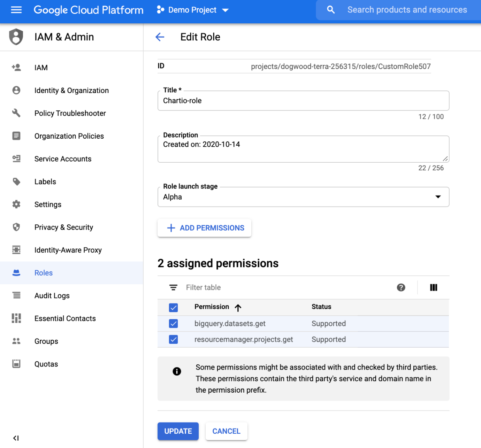This screenshot has height=448, width=481.
Task: Click the IAM add-person icon
Action: [x=16, y=68]
